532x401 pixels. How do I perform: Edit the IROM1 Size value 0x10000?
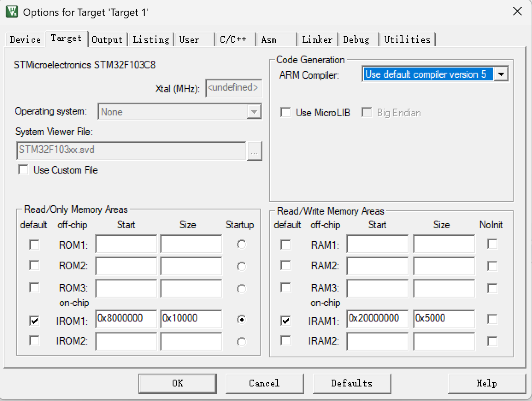coord(191,319)
